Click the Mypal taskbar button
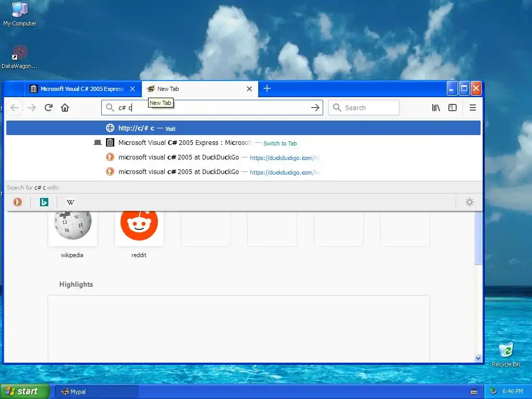 [96, 392]
